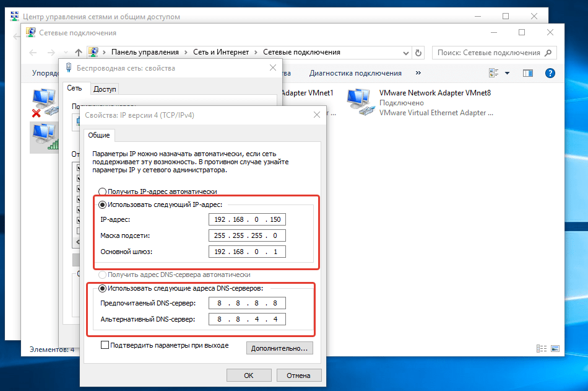Cancel IPv4 dialog with Отмена
Screen dimensions: 588x391
pos(298,376)
